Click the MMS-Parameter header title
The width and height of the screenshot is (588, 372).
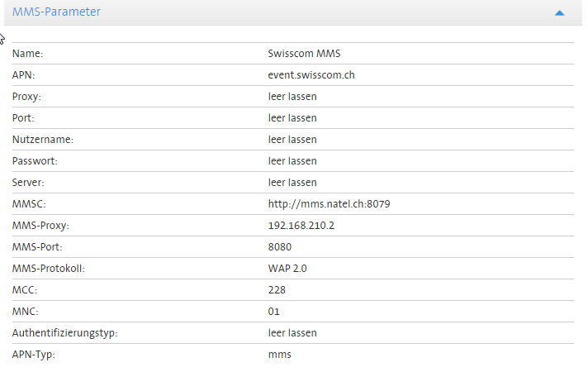tap(56, 12)
